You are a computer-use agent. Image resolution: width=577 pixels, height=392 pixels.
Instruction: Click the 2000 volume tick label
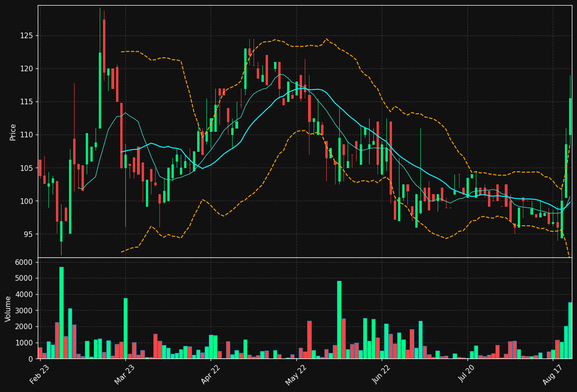[24, 327]
